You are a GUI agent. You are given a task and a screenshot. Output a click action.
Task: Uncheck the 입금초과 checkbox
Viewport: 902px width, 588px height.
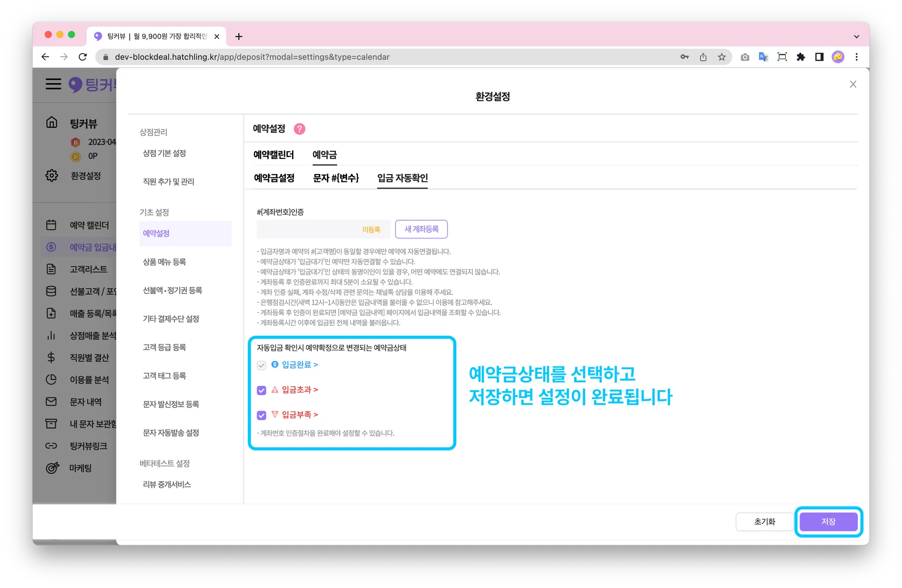262,390
